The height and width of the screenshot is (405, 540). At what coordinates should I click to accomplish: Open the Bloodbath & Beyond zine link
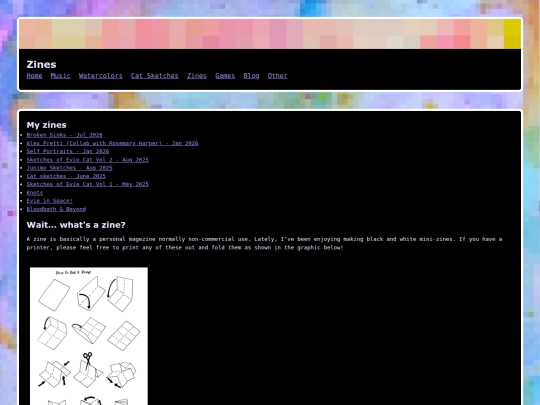click(56, 209)
